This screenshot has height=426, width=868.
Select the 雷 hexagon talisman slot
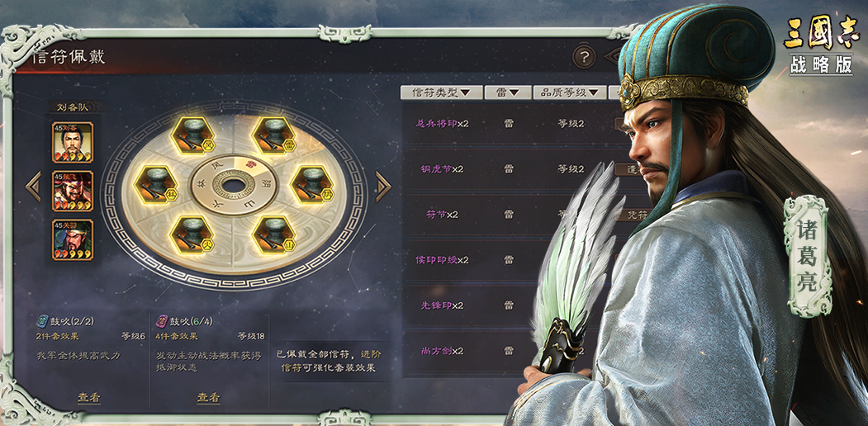click(x=274, y=135)
